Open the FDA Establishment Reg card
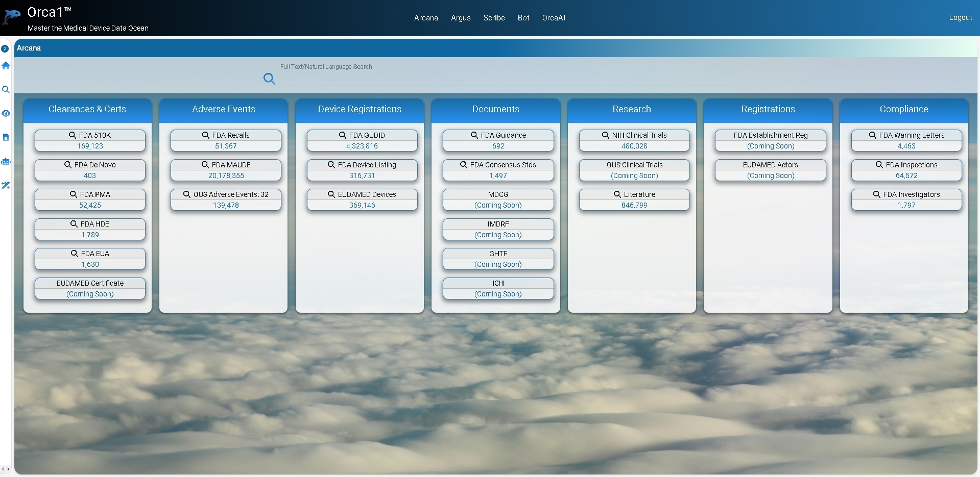This screenshot has width=980, height=477. (771, 140)
